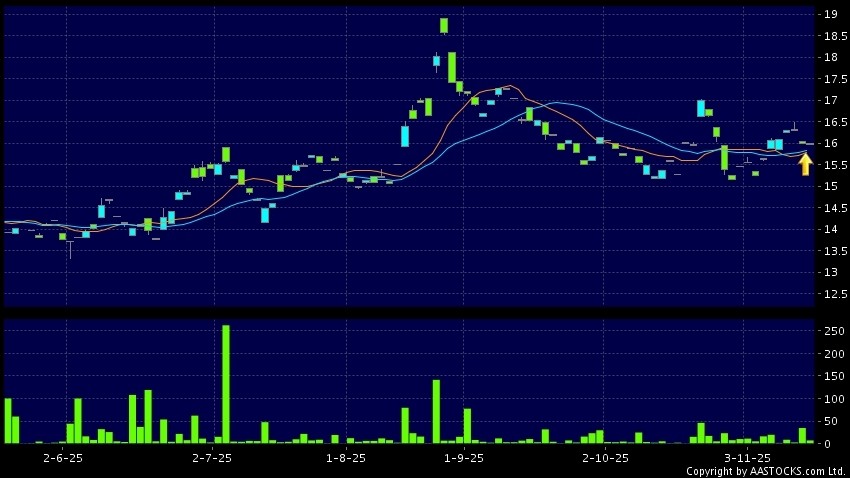Click the tallest volume bar in July
This screenshot has height=478, width=850.
(226, 384)
